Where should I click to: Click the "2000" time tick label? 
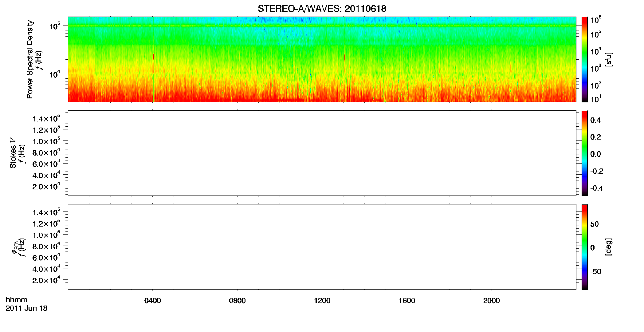[492, 301]
